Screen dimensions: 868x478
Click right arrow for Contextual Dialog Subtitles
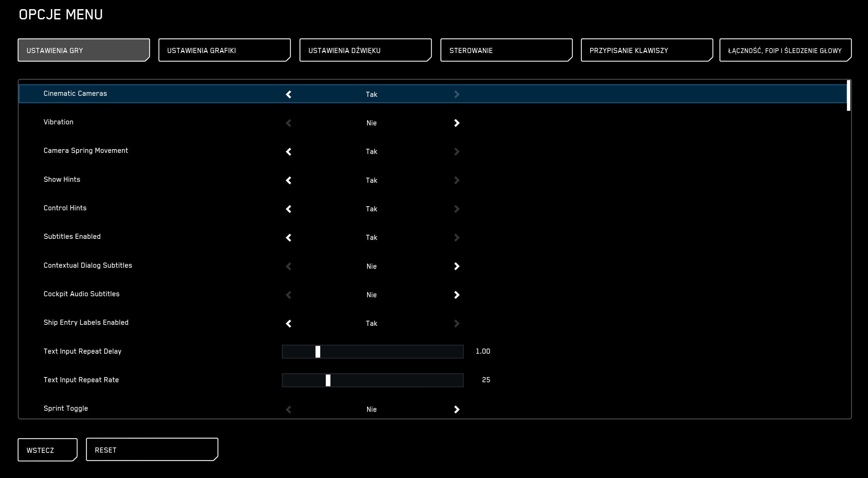[x=457, y=266]
